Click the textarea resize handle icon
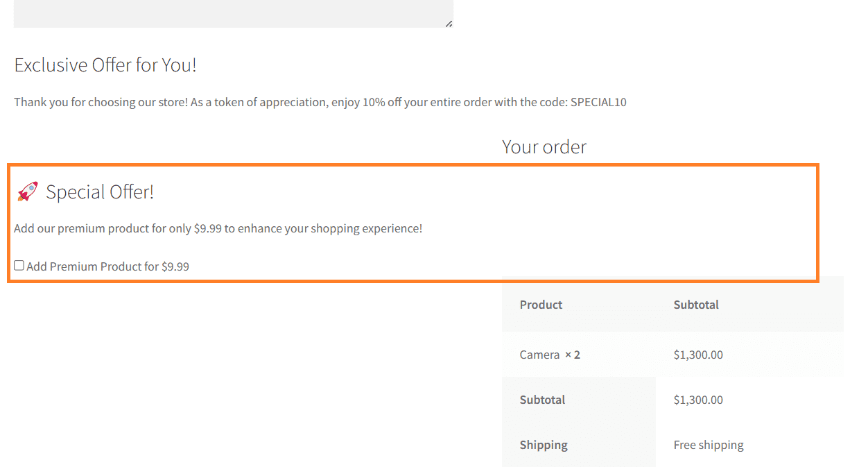 (449, 23)
